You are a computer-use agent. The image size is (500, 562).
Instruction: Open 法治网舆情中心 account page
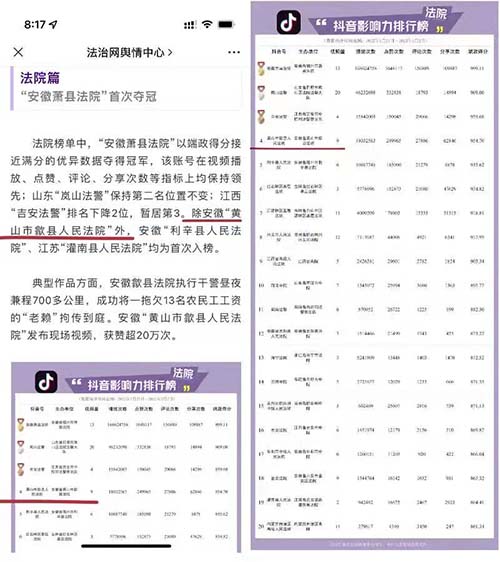pos(125,53)
